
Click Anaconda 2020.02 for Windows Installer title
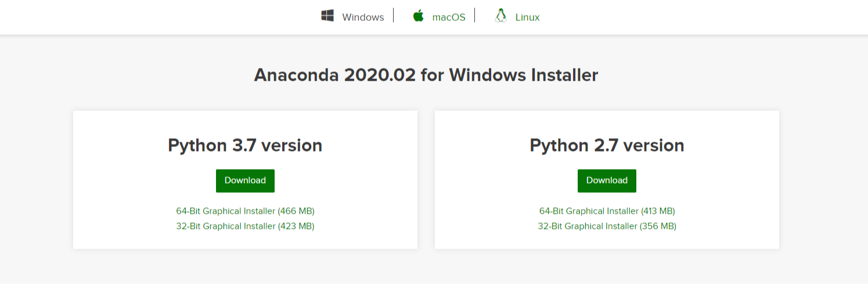coord(426,75)
